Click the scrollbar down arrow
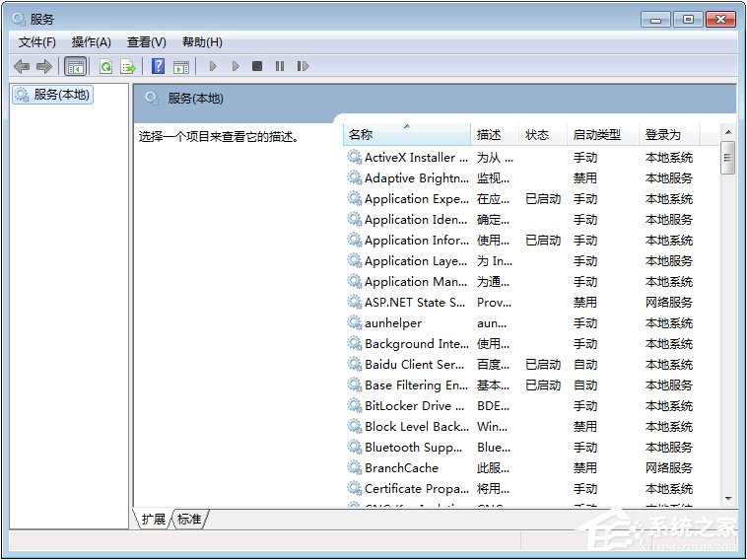This screenshot has height=560, width=747. (x=727, y=499)
